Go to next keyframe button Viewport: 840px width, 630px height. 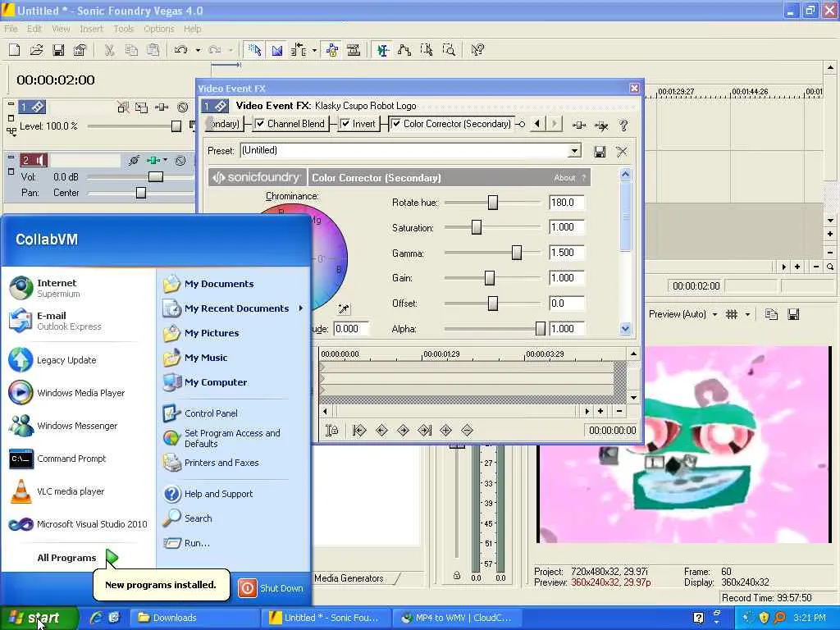click(x=403, y=430)
